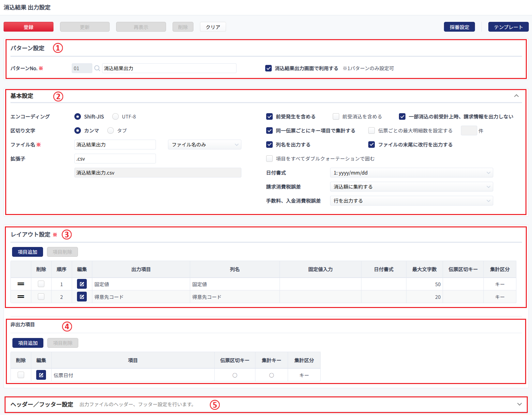Enable 前受消込を含める checkbox
532x415 pixels.
pyautogui.click(x=336, y=116)
